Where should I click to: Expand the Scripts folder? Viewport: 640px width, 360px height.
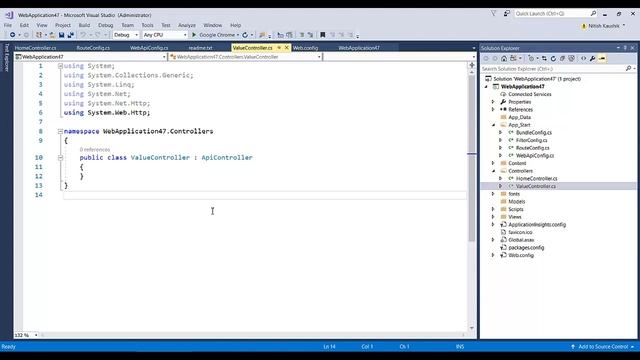493,209
